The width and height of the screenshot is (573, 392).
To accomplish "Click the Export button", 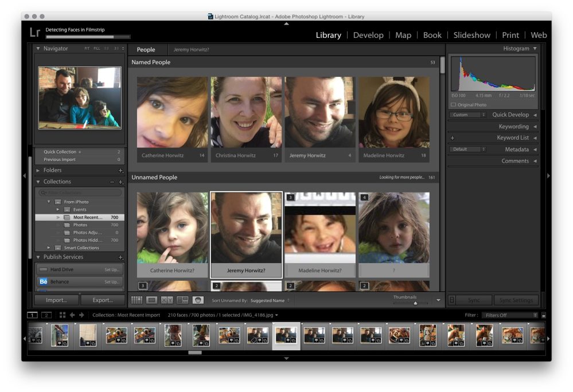I will [x=102, y=300].
